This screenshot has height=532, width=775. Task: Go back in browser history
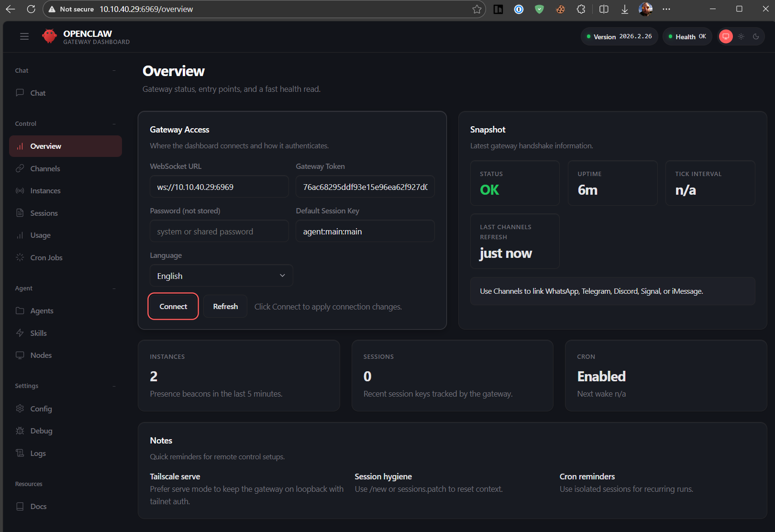tap(10, 9)
